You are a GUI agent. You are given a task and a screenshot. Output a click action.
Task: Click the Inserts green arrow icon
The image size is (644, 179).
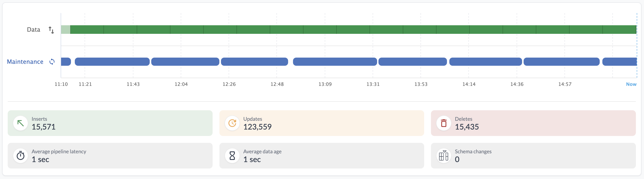click(x=21, y=123)
